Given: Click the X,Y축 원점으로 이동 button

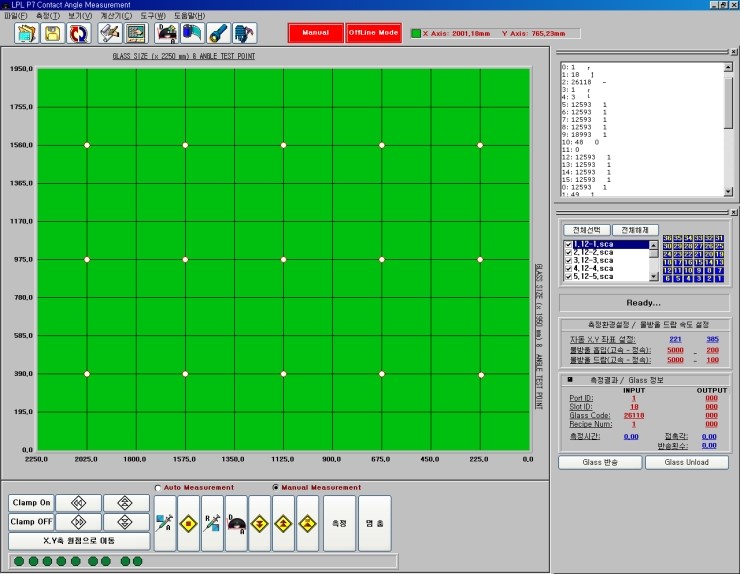Looking at the screenshot, I should (x=79, y=541).
